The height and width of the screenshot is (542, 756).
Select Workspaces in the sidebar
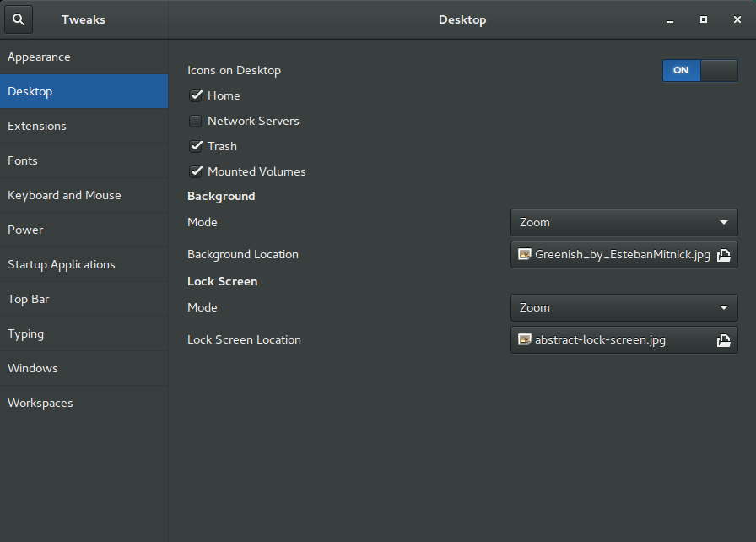pyautogui.click(x=84, y=404)
